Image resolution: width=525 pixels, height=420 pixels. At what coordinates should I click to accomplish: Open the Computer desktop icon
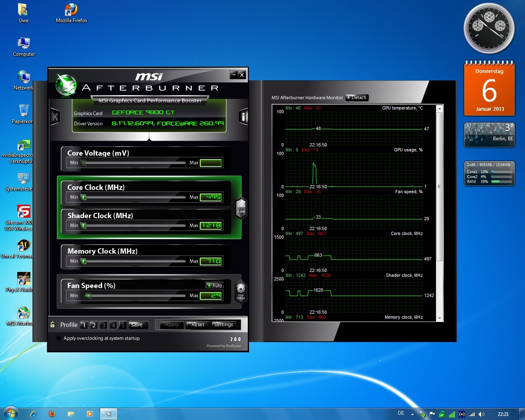click(24, 47)
